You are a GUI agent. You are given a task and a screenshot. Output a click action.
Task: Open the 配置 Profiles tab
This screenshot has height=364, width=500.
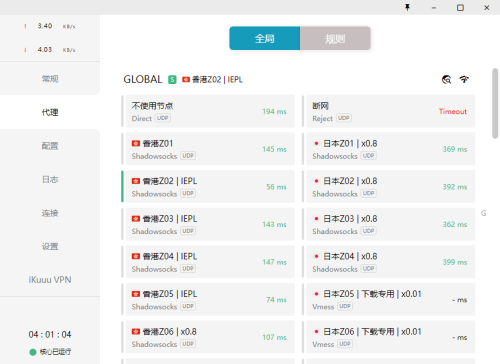coord(50,146)
